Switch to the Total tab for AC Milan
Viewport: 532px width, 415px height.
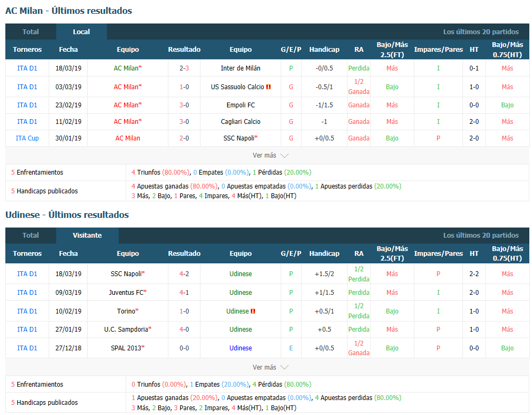click(30, 32)
